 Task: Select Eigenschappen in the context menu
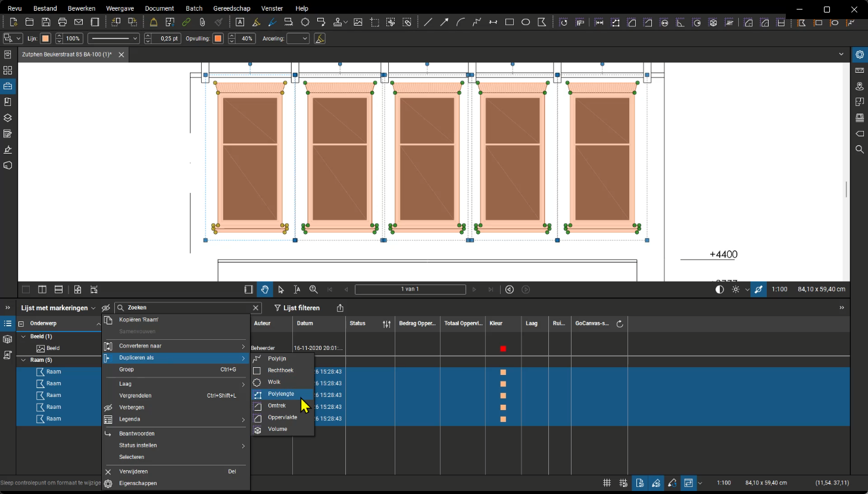(175, 483)
